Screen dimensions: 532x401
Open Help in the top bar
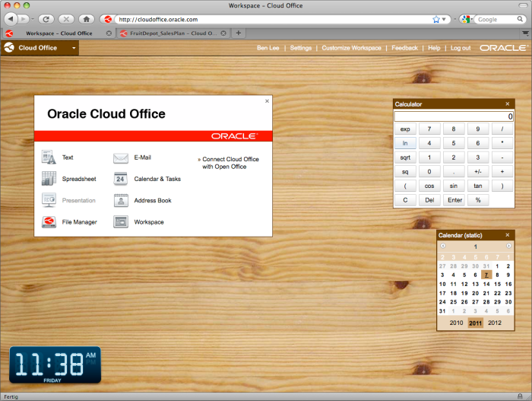coord(434,48)
